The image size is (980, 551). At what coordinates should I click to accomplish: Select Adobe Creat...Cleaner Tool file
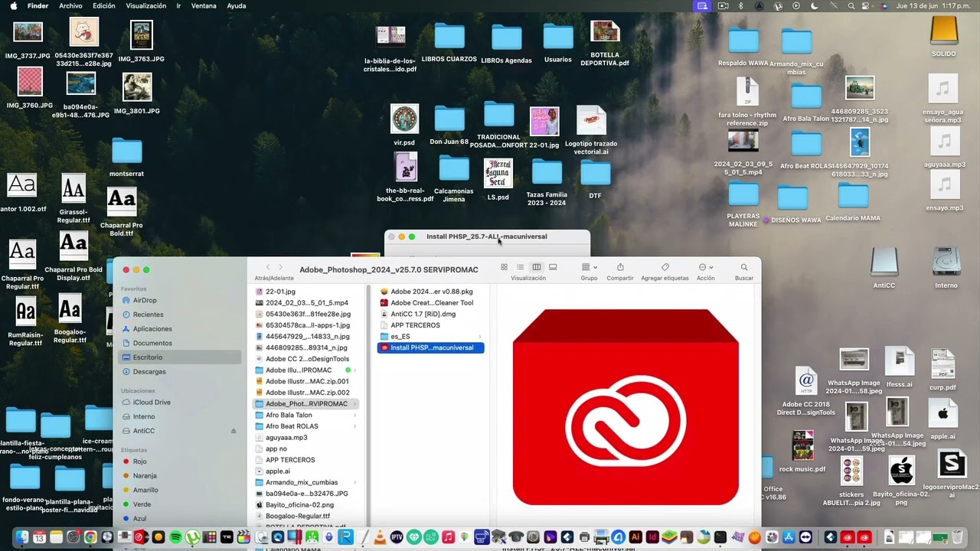(x=430, y=303)
